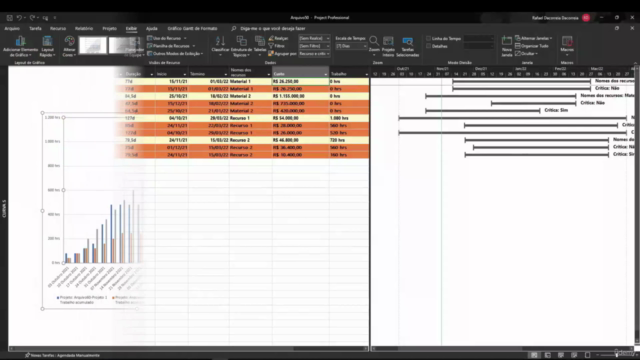Open the Realçar combo box
The width and height of the screenshot is (640, 360).
coord(314,38)
